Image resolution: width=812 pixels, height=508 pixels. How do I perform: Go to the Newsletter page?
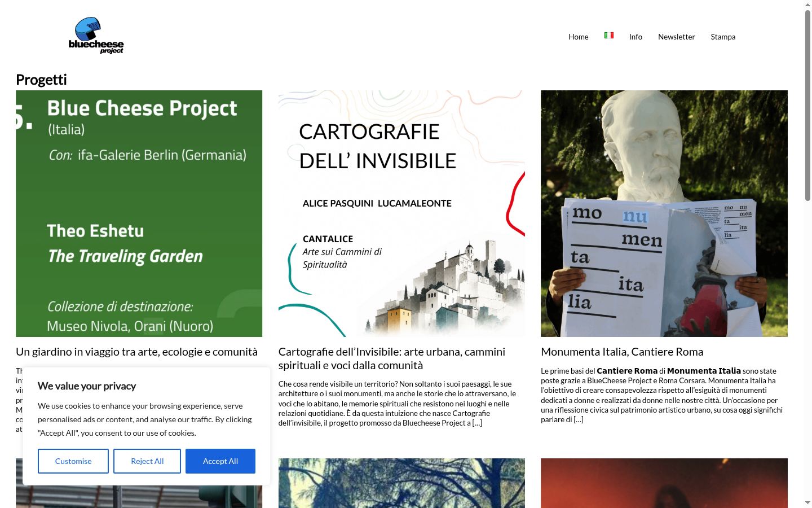(677, 37)
